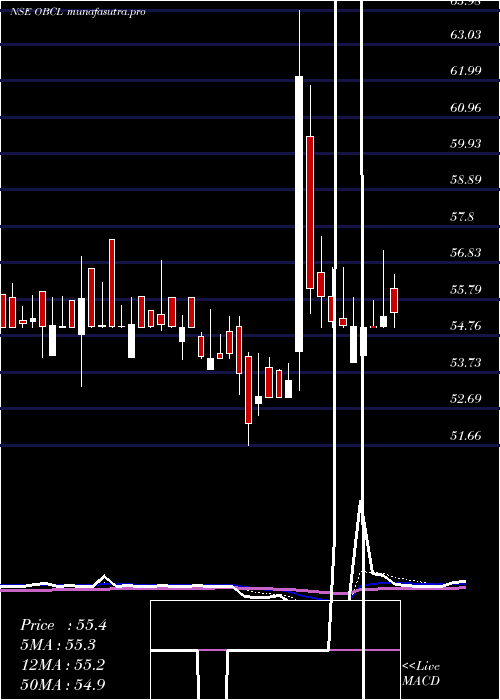Click the Price : 55.4 readout
This screenshot has height=700, width=500.
point(63,625)
